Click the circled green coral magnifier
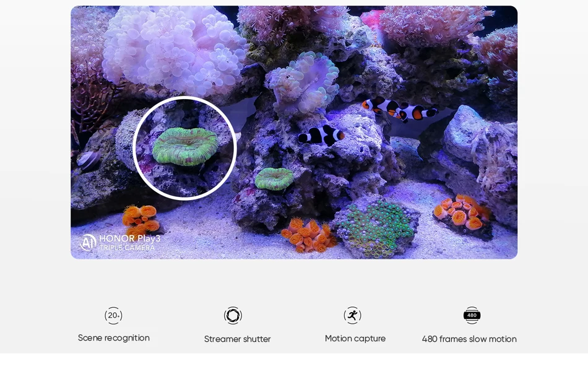This screenshot has width=588, height=366. click(185, 148)
